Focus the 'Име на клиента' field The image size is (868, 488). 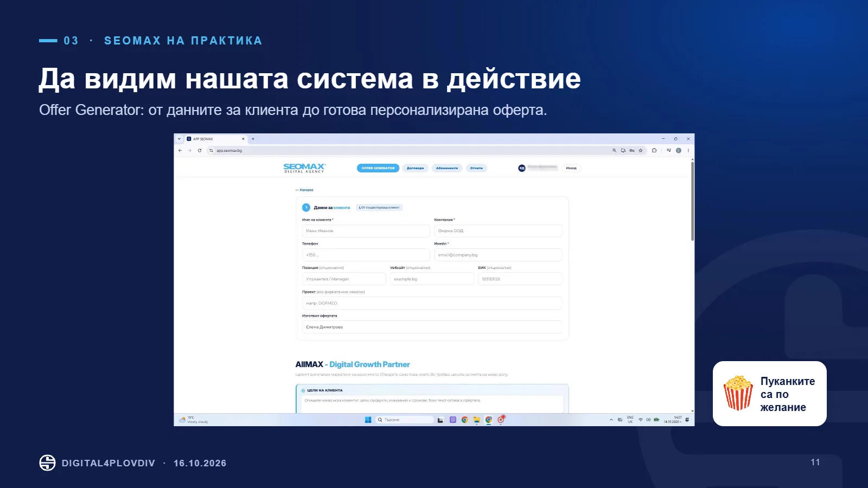366,231
